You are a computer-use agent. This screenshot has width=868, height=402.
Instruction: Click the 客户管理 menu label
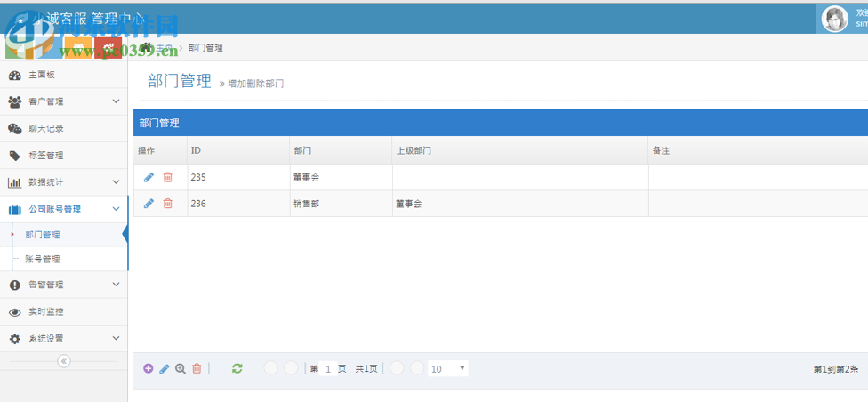pyautogui.click(x=46, y=102)
